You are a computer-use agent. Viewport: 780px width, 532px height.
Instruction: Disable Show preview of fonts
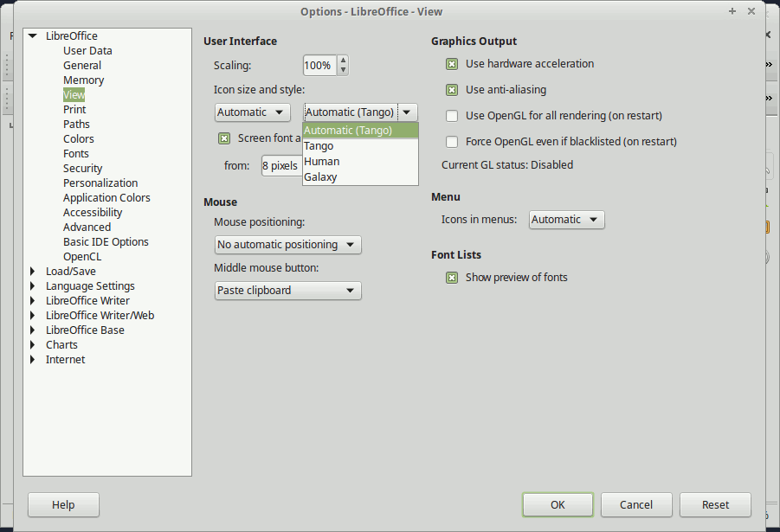(451, 277)
